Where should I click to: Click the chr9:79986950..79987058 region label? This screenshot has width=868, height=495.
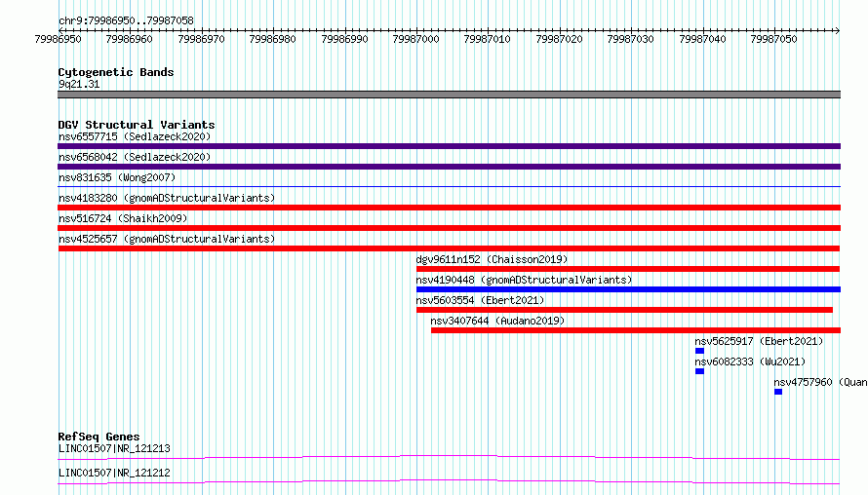126,20
